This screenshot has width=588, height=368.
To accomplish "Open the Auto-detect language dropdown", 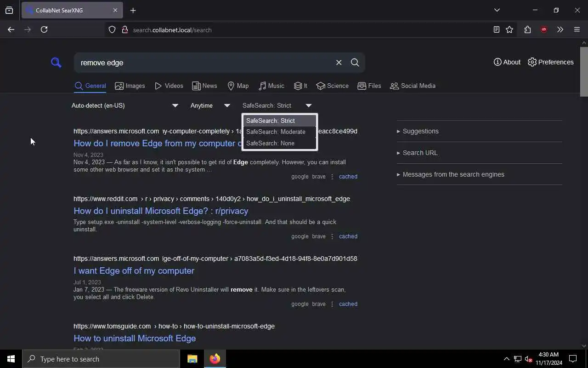I will pyautogui.click(x=125, y=105).
